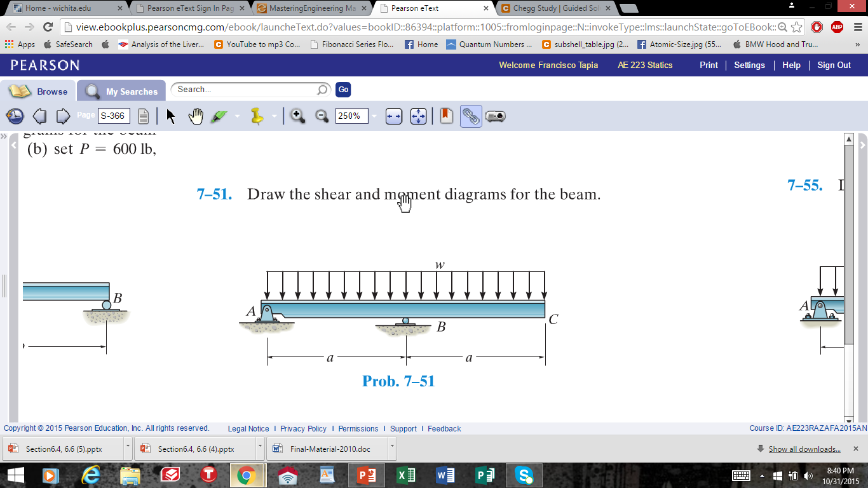Click the Chrome address bar URL
868x488 pixels.
(424, 27)
